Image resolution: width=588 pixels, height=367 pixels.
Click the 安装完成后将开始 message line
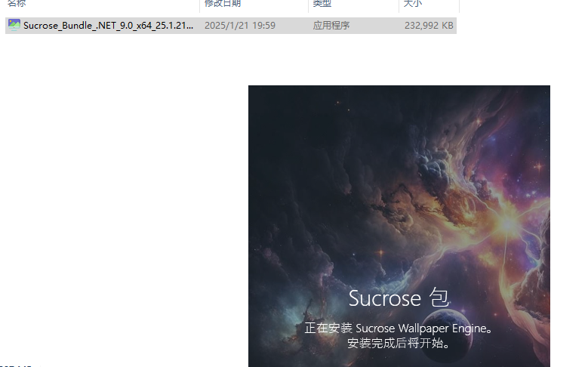click(399, 343)
